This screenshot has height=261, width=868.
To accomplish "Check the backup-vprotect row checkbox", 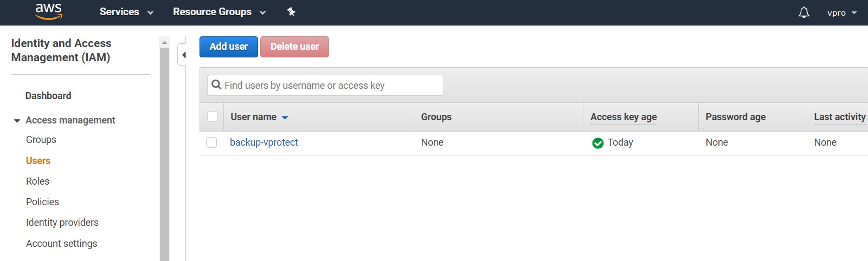I will [211, 142].
